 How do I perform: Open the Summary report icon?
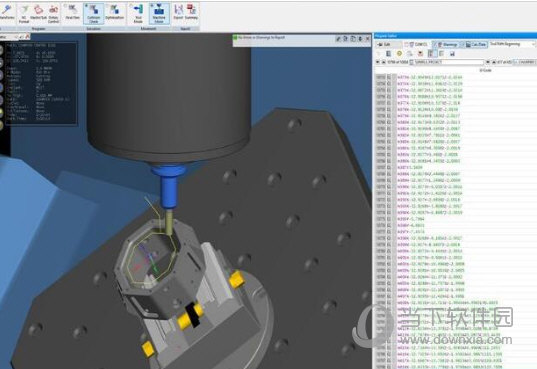(191, 12)
